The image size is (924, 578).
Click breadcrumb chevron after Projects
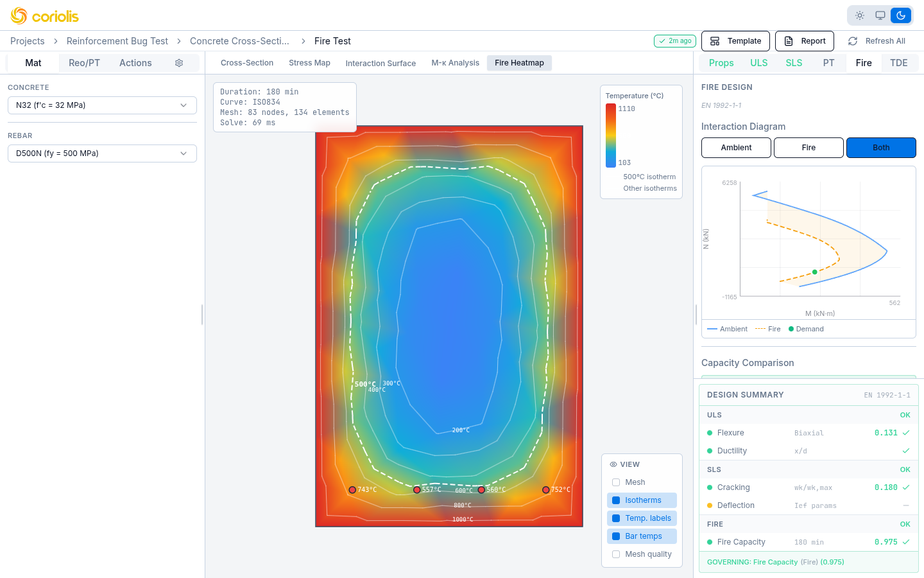click(56, 41)
